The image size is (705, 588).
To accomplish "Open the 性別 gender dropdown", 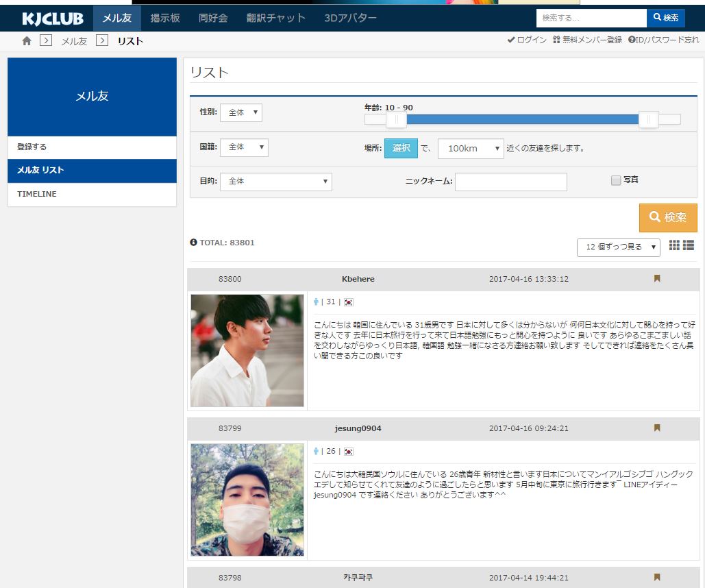I will tap(240, 112).
